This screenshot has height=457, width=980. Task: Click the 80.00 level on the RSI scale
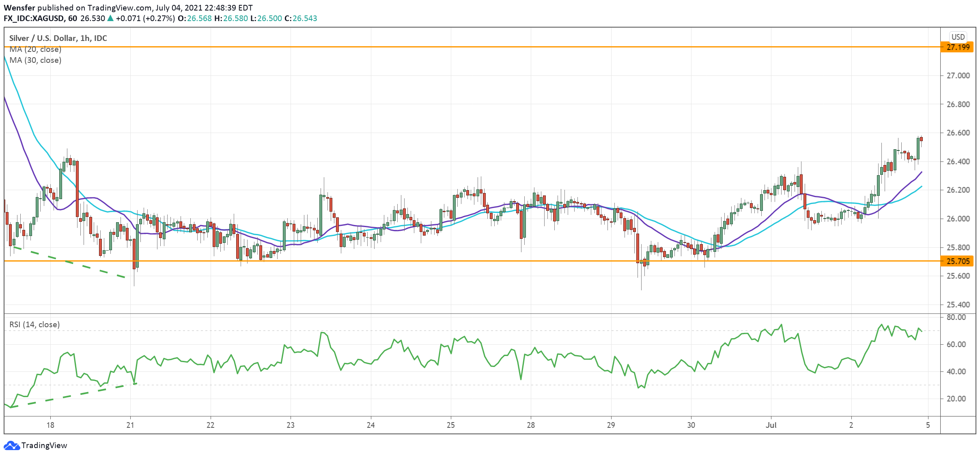[x=956, y=317]
